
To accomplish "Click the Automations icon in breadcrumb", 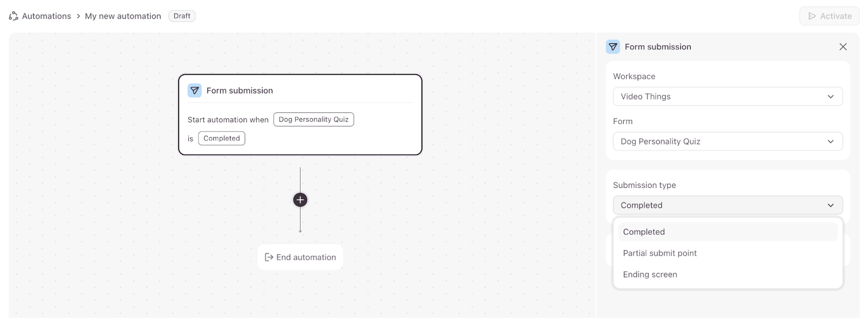I will pos(14,16).
